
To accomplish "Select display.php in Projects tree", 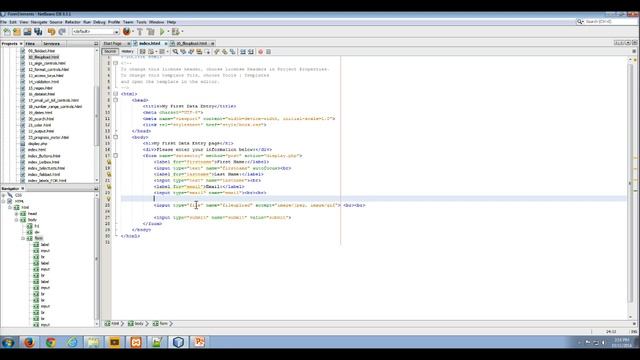I will [38, 144].
